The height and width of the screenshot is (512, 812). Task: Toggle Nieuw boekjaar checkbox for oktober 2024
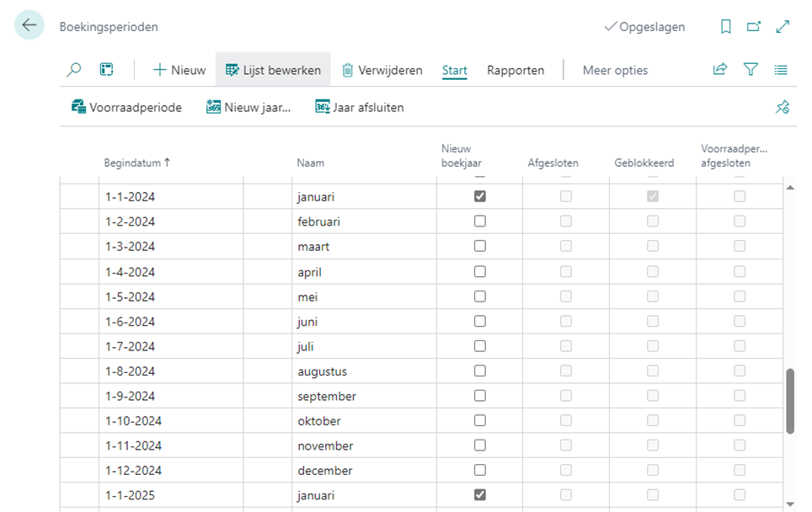(480, 420)
